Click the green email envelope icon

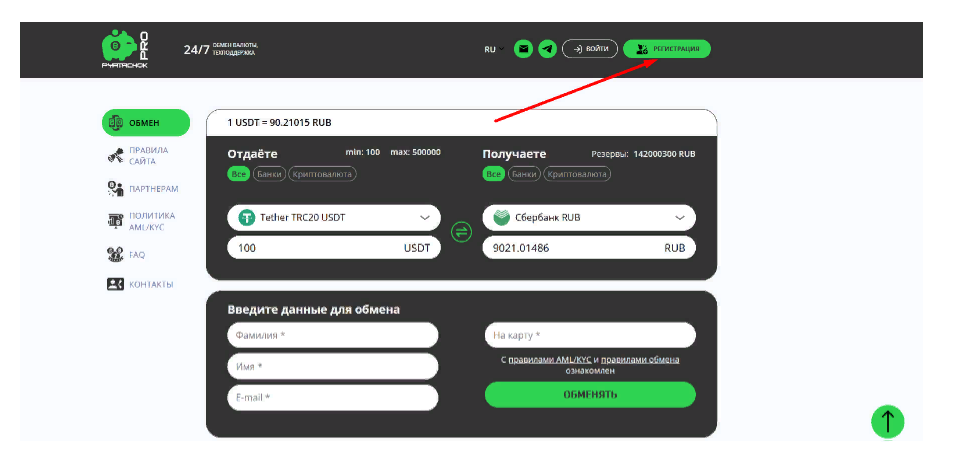click(x=523, y=48)
